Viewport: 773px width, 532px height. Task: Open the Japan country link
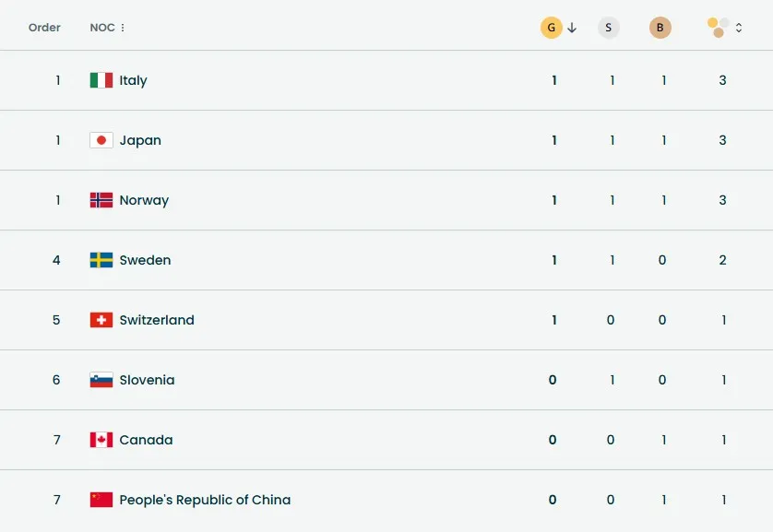[140, 140]
